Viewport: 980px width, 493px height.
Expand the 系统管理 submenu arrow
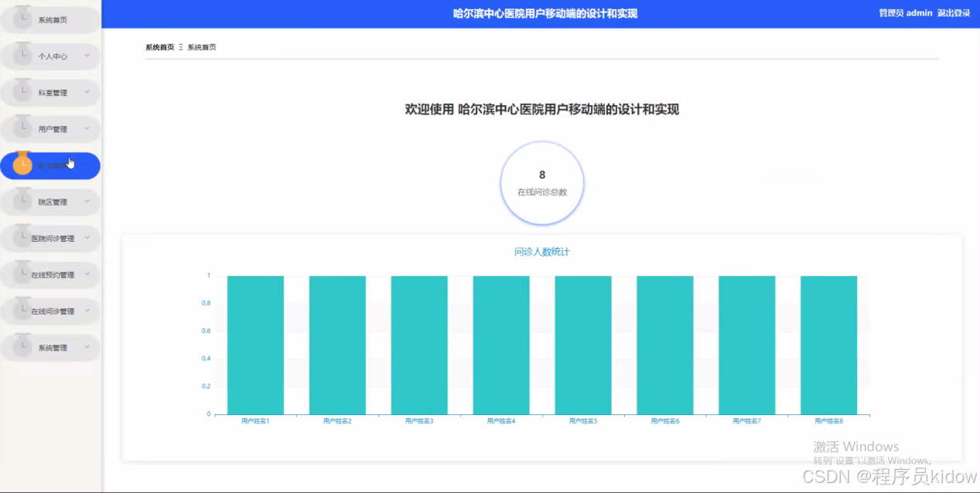tap(87, 347)
